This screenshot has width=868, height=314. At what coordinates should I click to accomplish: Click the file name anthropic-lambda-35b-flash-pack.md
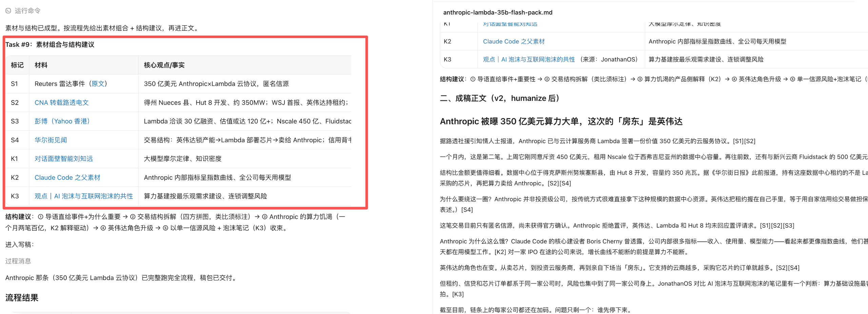497,13
